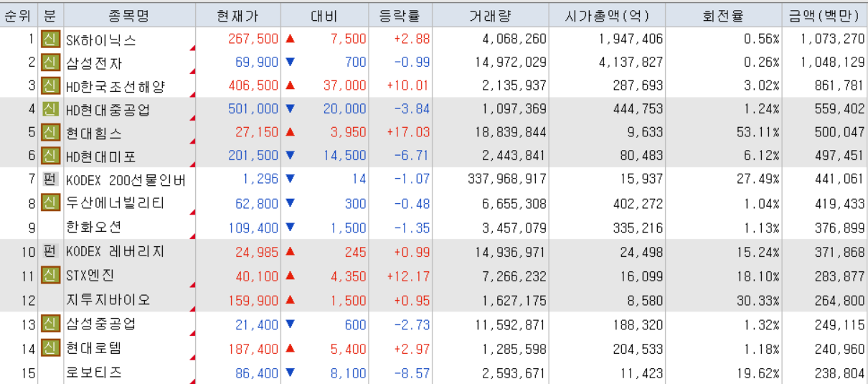Click the change rate -6.71
Viewport: 868px width, 384px height.
(x=412, y=156)
